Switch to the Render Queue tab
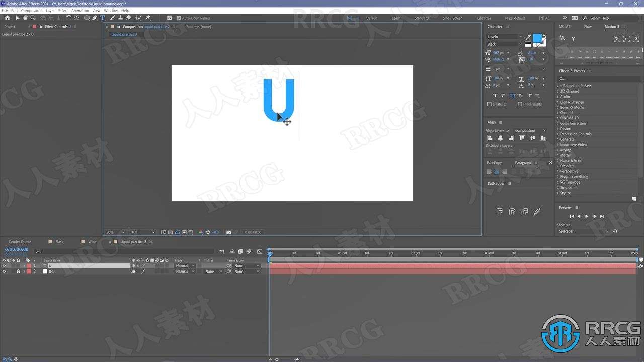 pos(20,242)
